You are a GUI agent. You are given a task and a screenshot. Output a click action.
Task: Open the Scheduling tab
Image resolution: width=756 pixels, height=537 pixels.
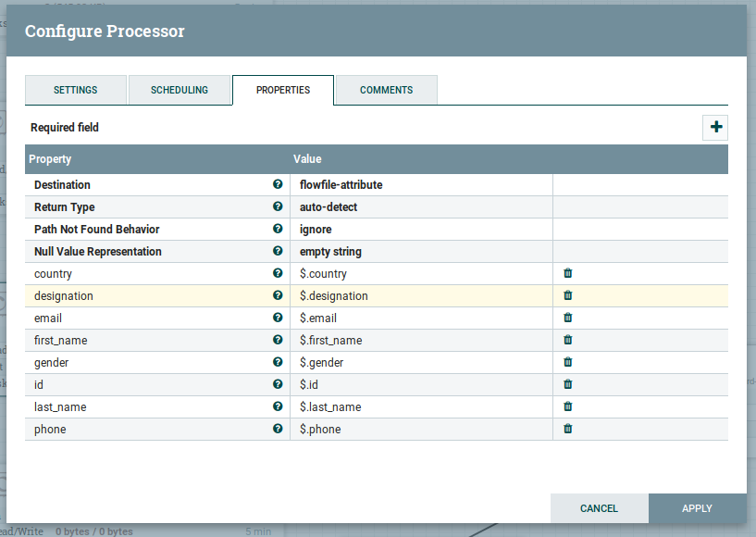coord(180,90)
